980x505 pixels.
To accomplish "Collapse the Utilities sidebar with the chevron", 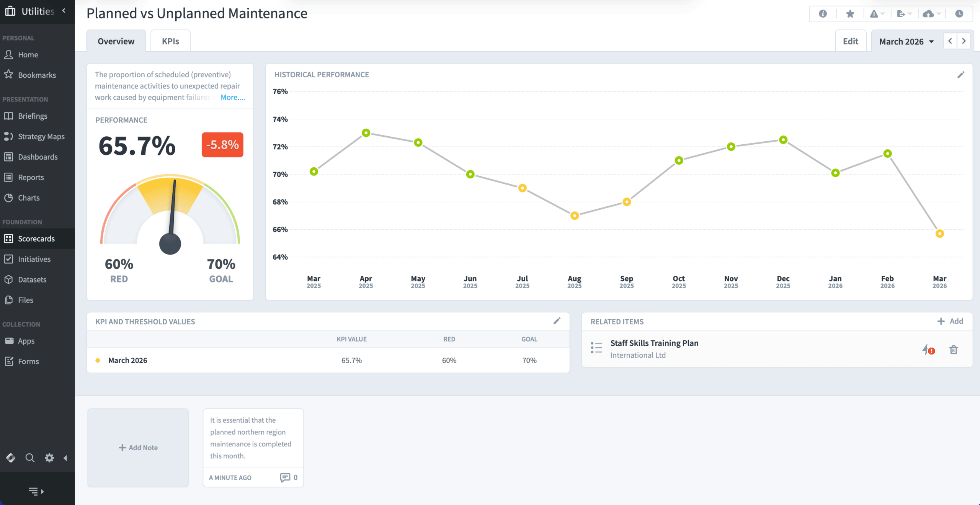I will (x=64, y=11).
